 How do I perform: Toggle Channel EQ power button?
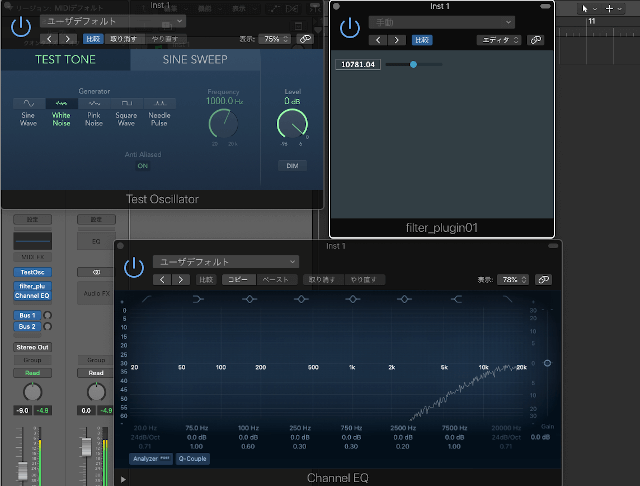[x=134, y=268]
